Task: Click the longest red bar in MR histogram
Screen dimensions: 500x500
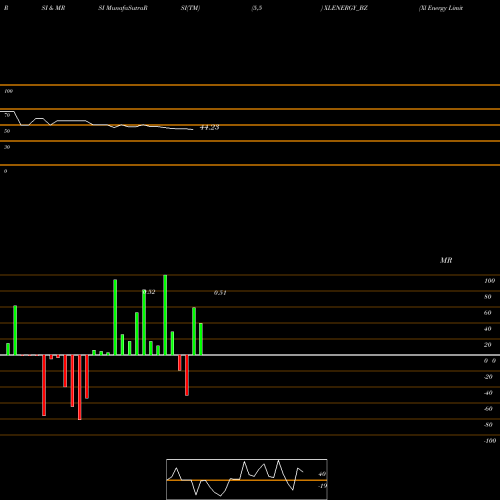Action: [x=80, y=387]
